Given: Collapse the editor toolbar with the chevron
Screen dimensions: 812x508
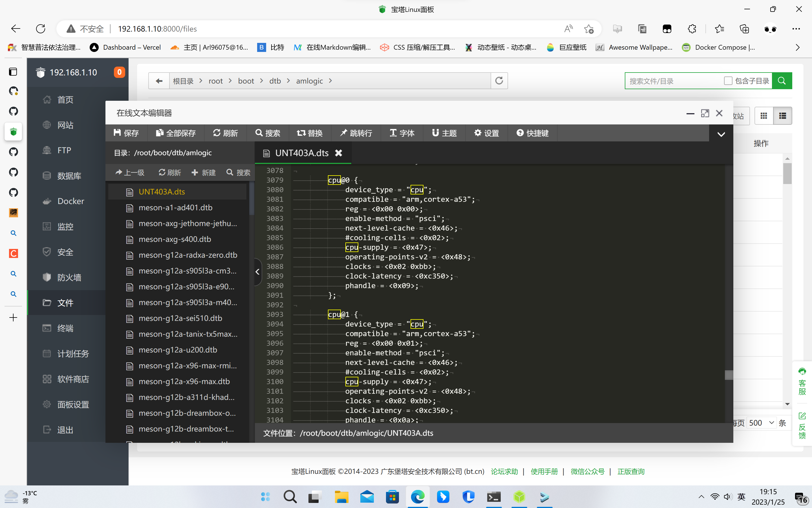Looking at the screenshot, I should point(721,134).
